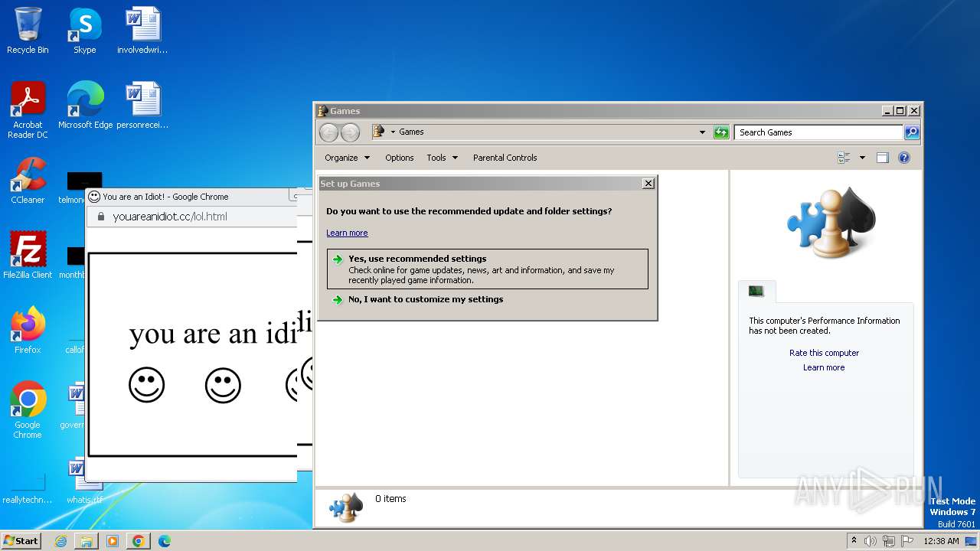Refresh the Games folder
This screenshot has height=551, width=980.
tap(721, 132)
